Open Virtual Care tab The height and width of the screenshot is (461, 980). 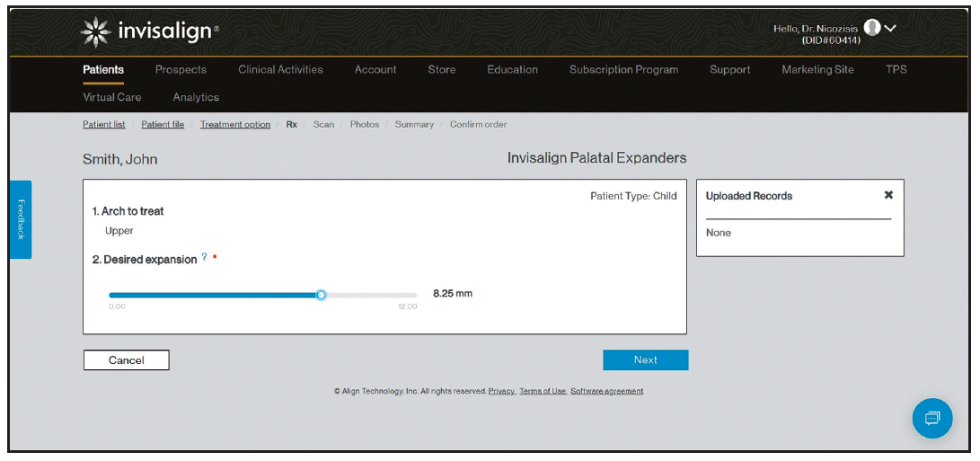[112, 97]
